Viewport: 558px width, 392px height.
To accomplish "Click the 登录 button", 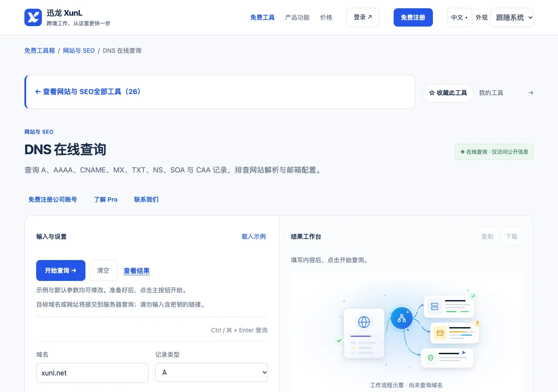I will 363,17.
